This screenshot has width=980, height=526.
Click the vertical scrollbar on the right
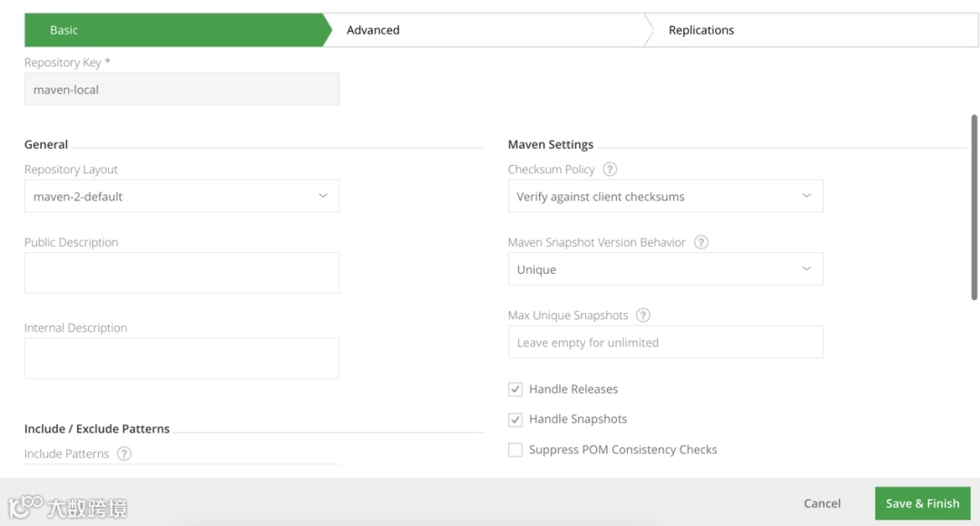[x=975, y=207]
